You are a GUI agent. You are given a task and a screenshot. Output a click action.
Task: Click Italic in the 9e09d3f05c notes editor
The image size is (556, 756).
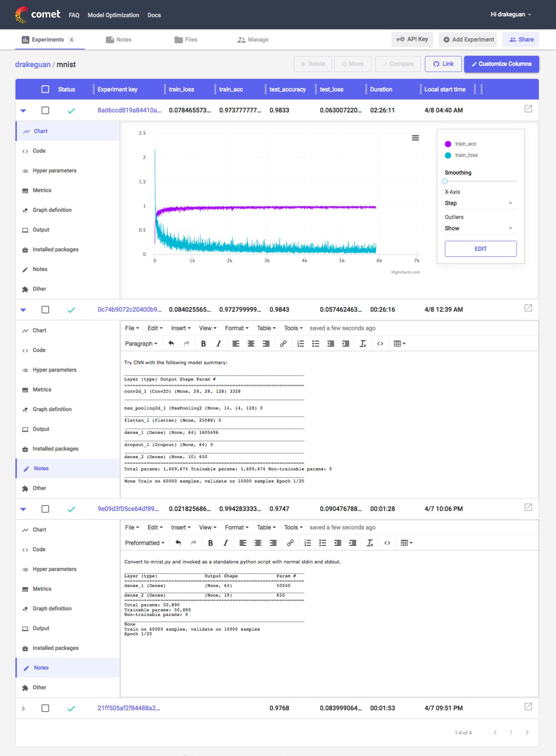point(225,543)
